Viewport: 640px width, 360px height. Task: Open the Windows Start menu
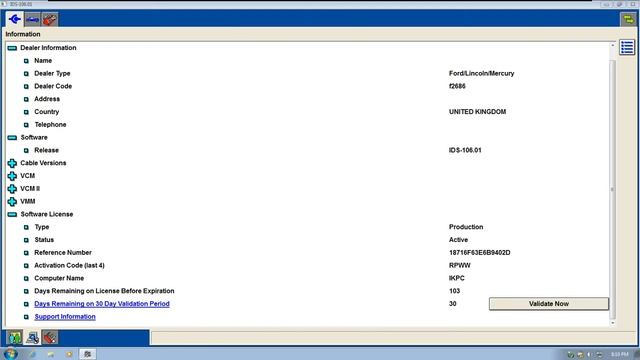10,353
